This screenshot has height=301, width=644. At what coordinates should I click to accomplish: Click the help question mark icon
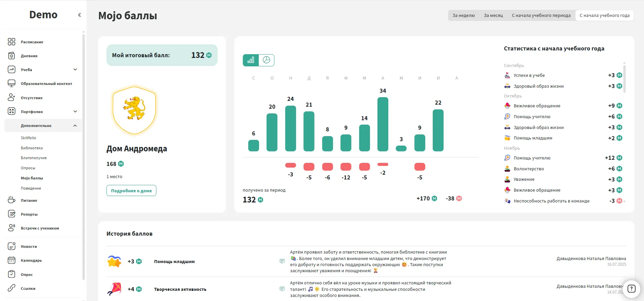(x=631, y=288)
